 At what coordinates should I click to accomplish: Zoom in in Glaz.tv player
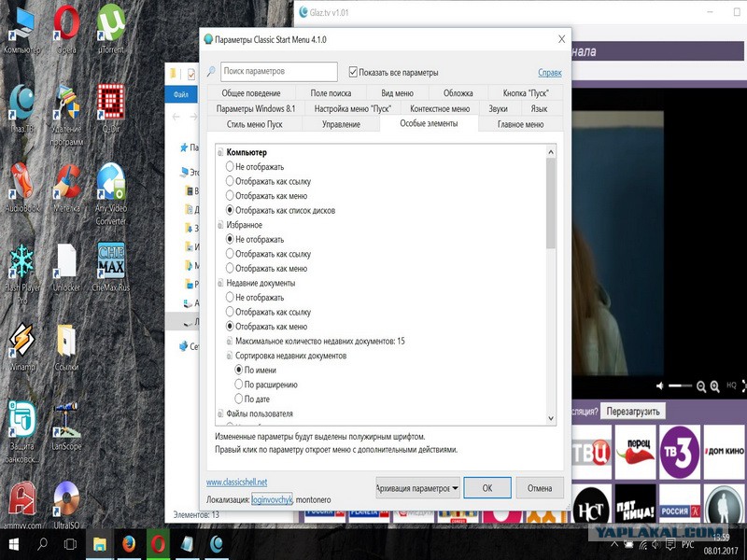coord(714,386)
